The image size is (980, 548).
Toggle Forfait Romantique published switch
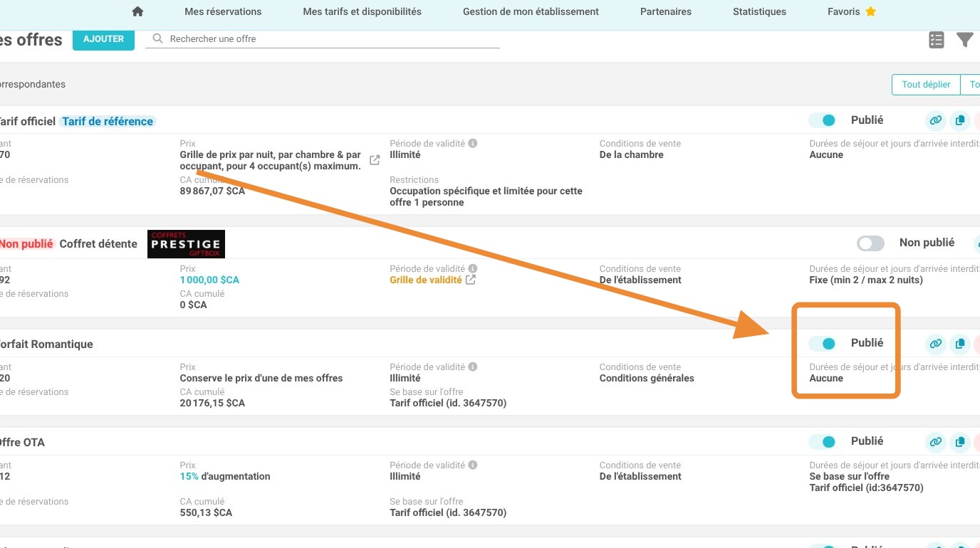[823, 344]
